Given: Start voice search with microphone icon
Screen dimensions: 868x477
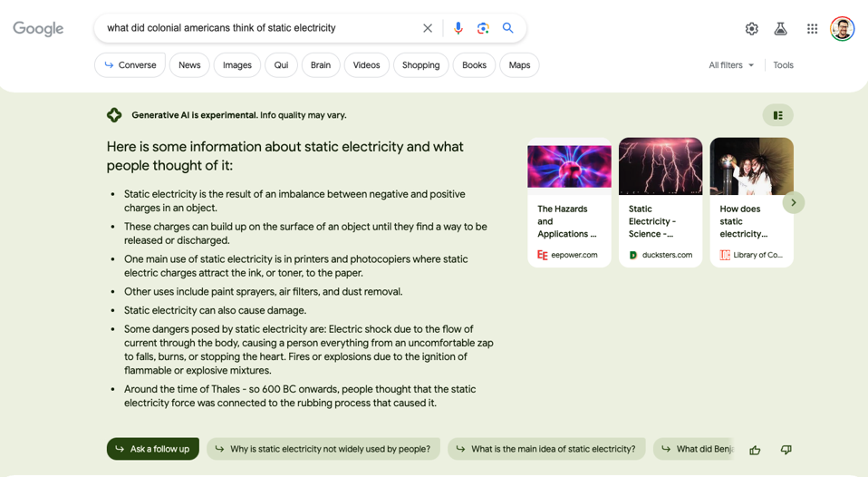Looking at the screenshot, I should pyautogui.click(x=458, y=28).
